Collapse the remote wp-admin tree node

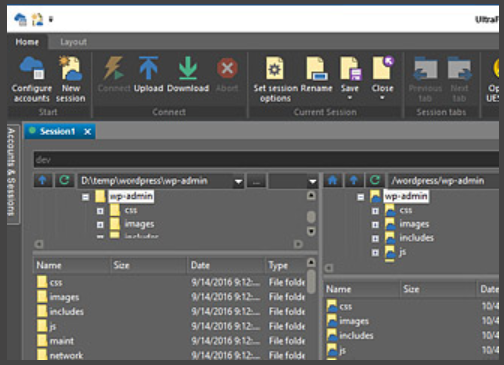(x=361, y=197)
